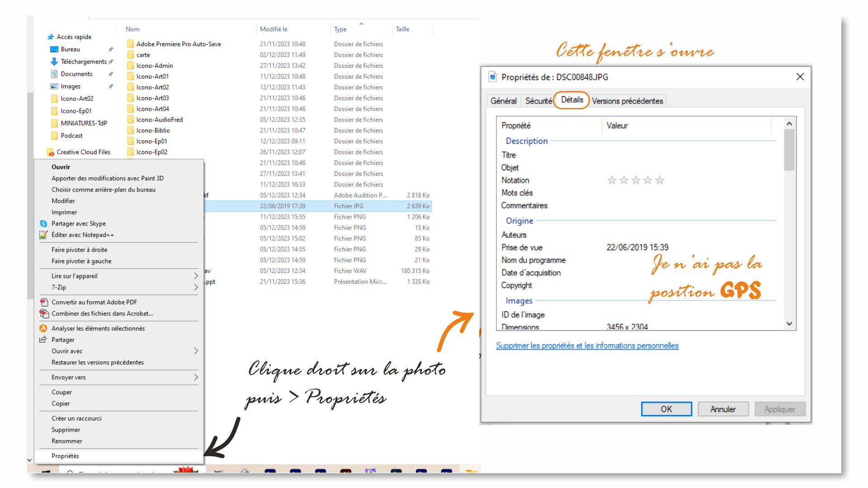Click Supprimer les propriétés et informations personnelles link
The height and width of the screenshot is (488, 868).
click(x=587, y=346)
